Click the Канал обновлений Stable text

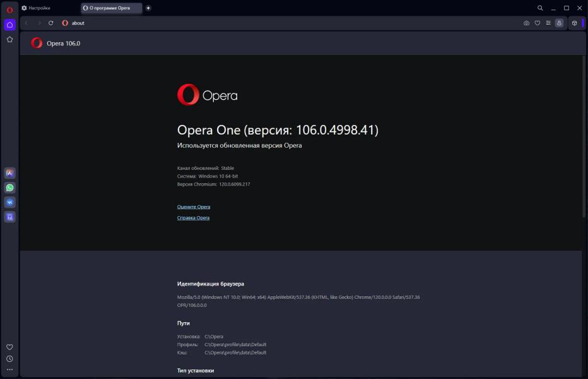click(x=206, y=168)
